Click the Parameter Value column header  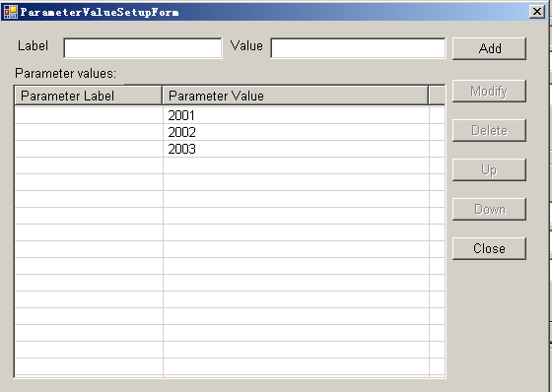click(296, 96)
